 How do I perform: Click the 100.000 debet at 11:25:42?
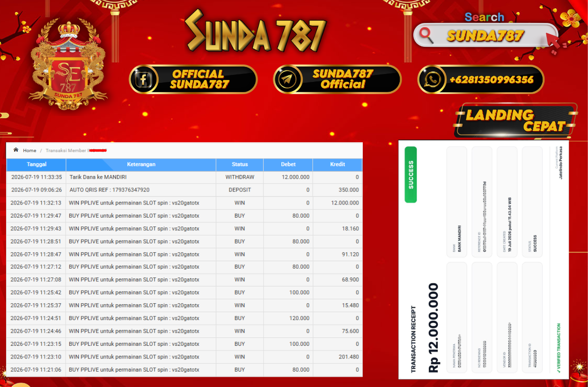pyautogui.click(x=299, y=292)
